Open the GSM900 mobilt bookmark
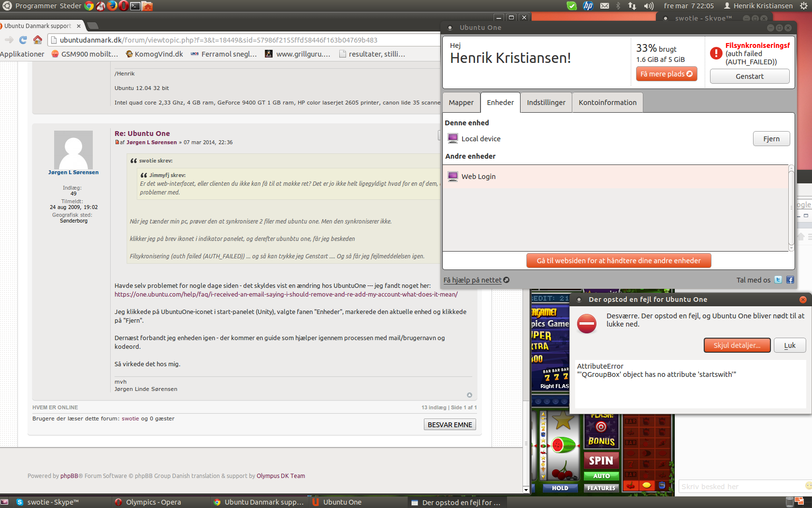 85,54
